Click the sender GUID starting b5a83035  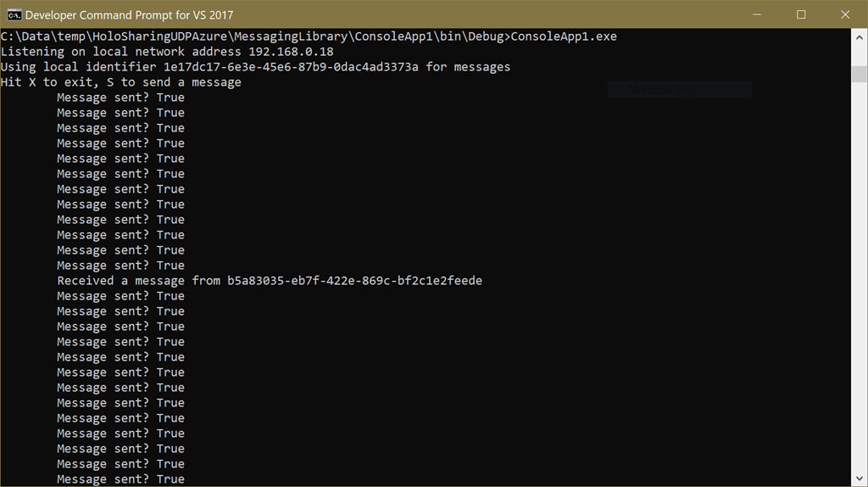tap(355, 281)
